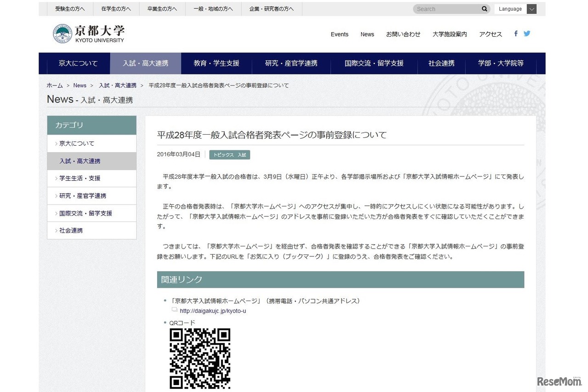Viewport: 588px width, 392px height.
Task: Open Kyoto University's Twitter page
Action: (527, 34)
